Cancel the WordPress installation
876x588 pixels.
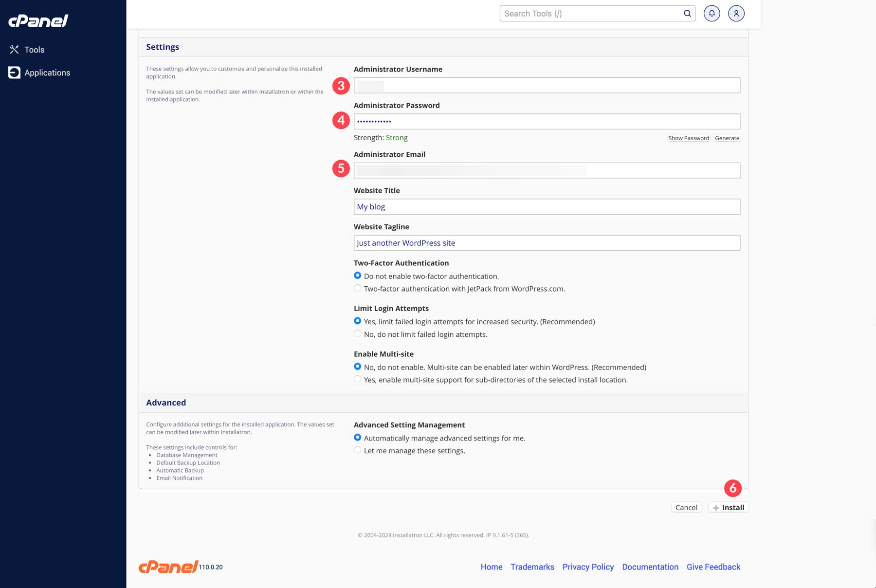(686, 507)
